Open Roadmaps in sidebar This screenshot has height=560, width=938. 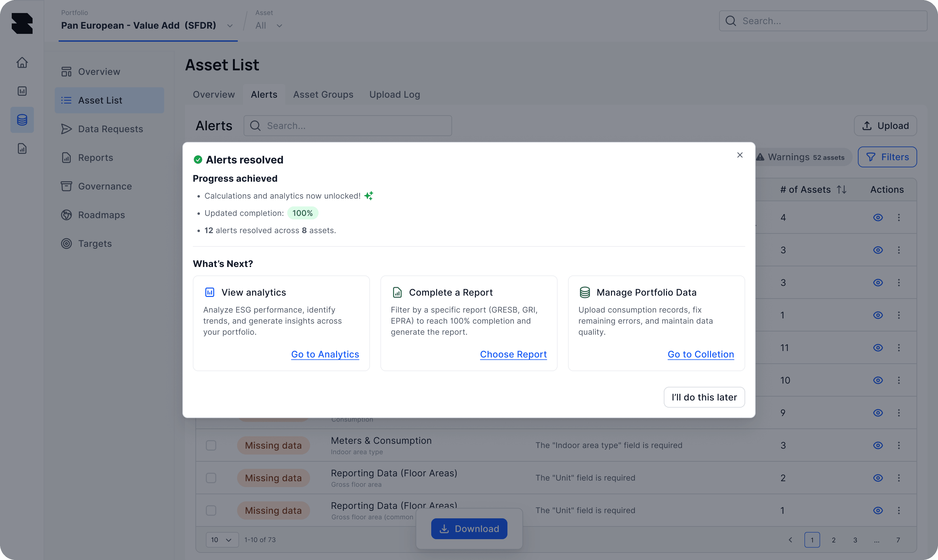pyautogui.click(x=109, y=215)
